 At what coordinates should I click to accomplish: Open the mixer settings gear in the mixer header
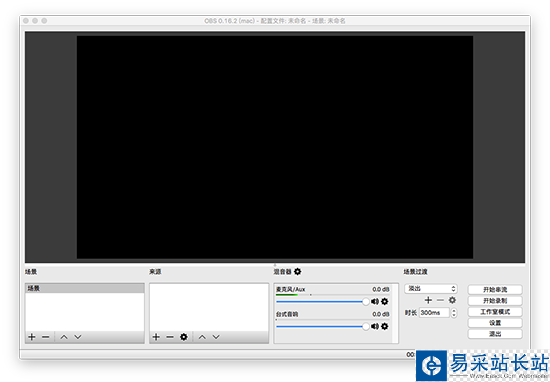click(297, 272)
